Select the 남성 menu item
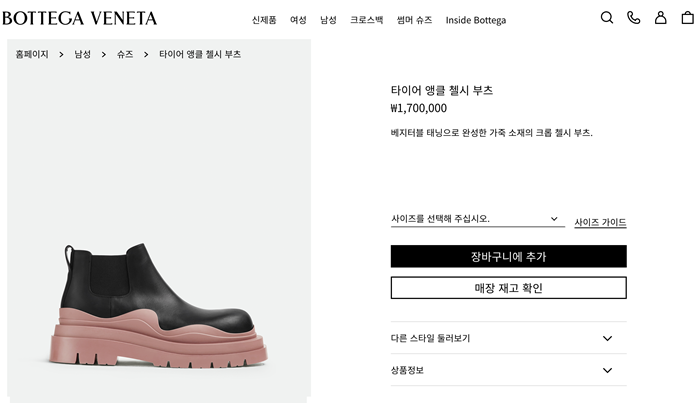 tap(328, 20)
